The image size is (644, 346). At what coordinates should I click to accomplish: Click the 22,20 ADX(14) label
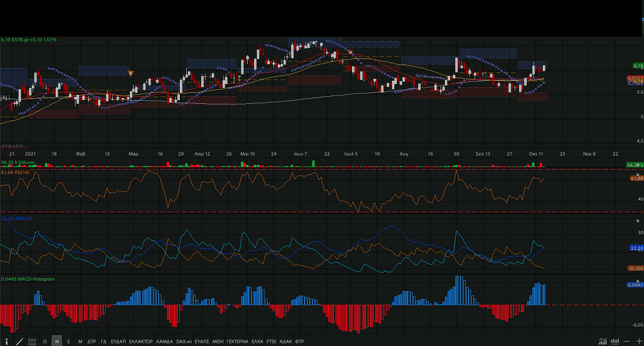pyautogui.click(x=17, y=218)
